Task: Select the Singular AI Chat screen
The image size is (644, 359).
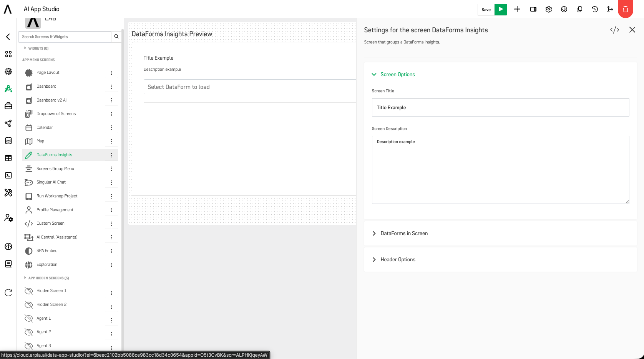Action: [x=51, y=182]
